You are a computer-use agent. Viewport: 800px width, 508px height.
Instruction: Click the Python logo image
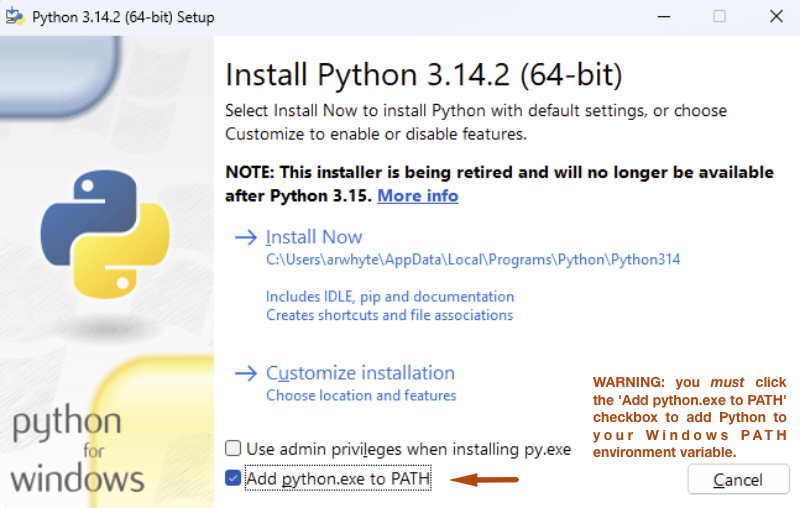[x=105, y=234]
